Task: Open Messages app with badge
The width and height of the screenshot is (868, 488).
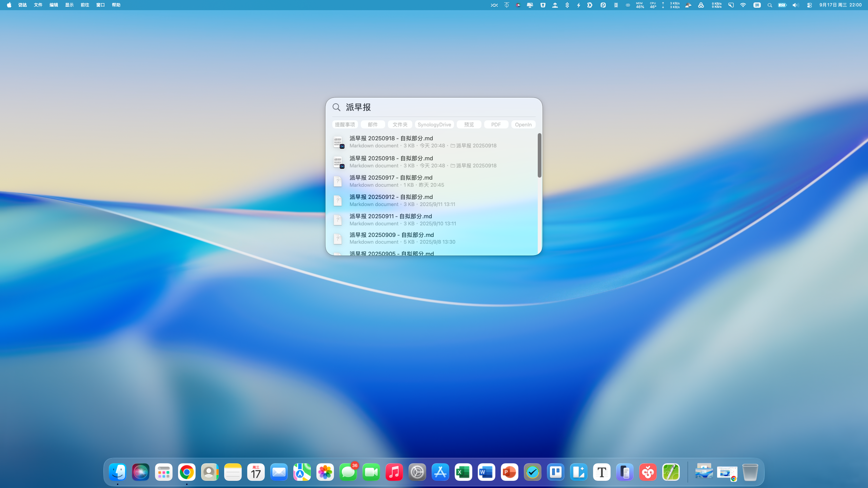Action: point(348,472)
